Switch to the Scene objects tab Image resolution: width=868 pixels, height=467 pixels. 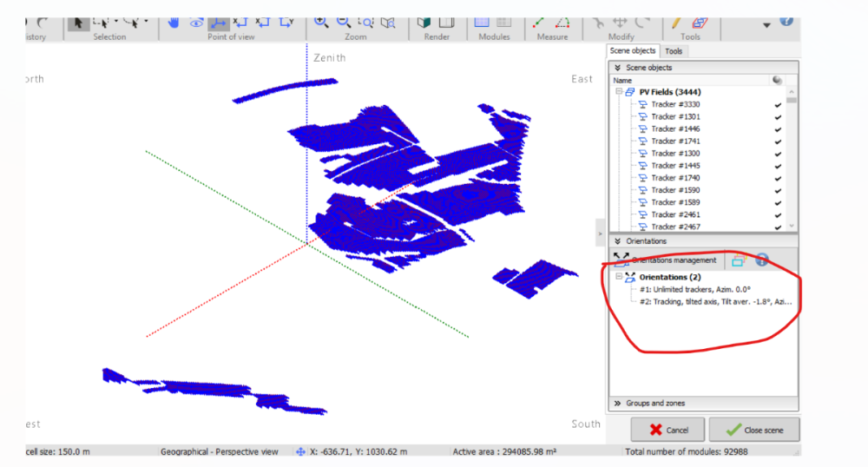point(633,51)
